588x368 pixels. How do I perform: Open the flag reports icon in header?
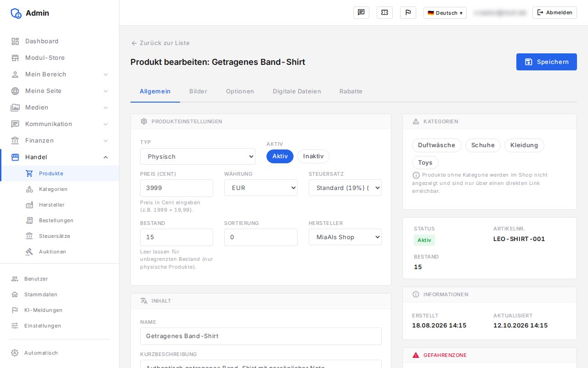click(408, 12)
